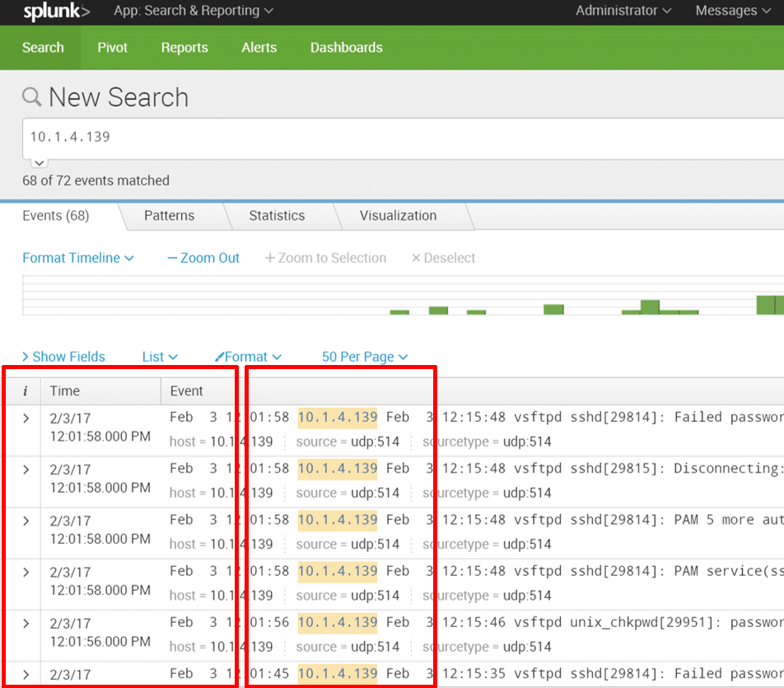Open the Alerts nav tab
The width and height of the screenshot is (784, 688).
coord(259,48)
